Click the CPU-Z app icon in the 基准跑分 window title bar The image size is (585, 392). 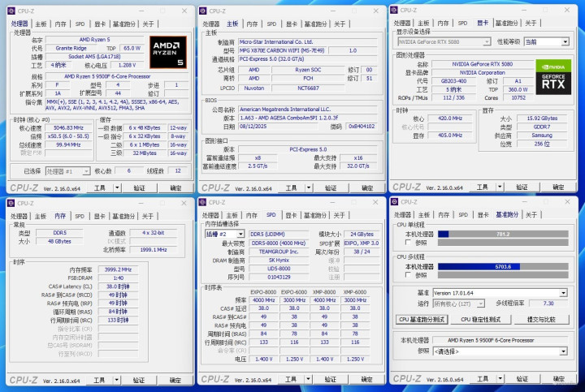pos(394,201)
